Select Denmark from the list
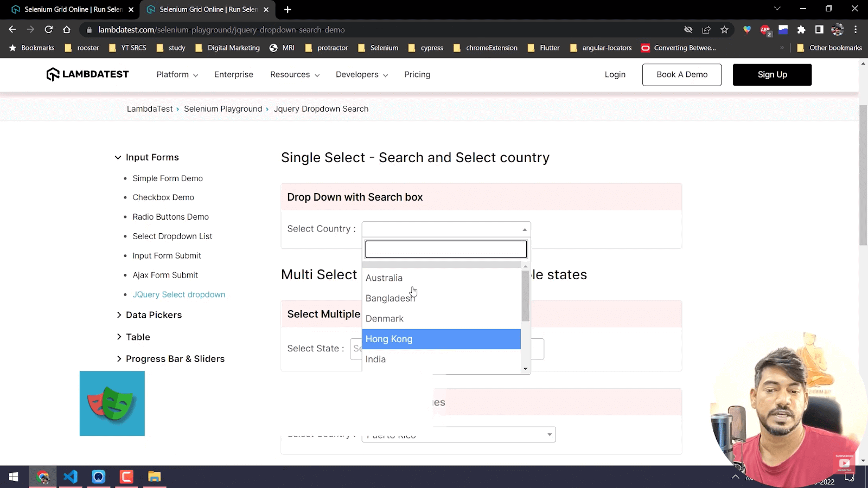Viewport: 868px width, 488px height. pos(441,318)
